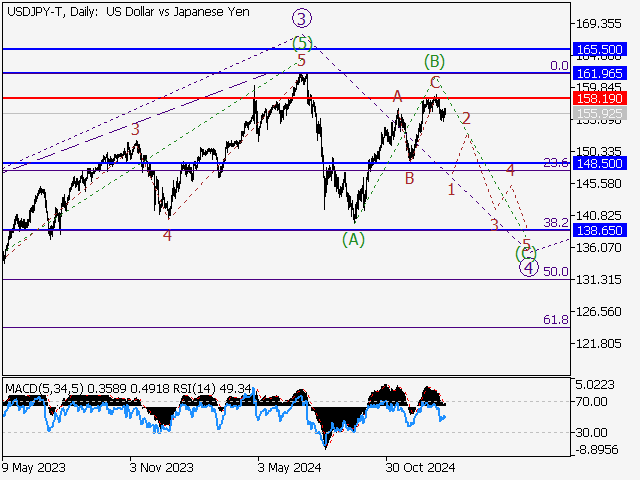640x480 pixels.
Task: Click the blue 161.965 price label
Action: 600,74
